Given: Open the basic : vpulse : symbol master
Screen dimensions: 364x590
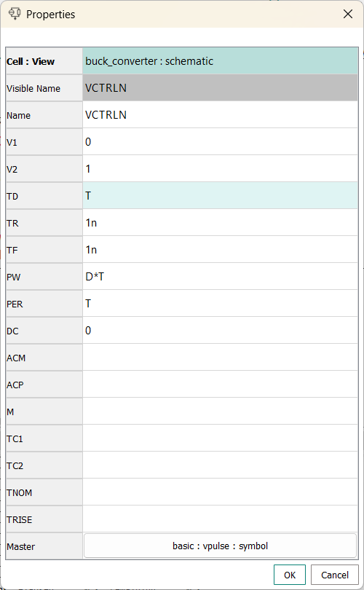Looking at the screenshot, I should tap(220, 546).
